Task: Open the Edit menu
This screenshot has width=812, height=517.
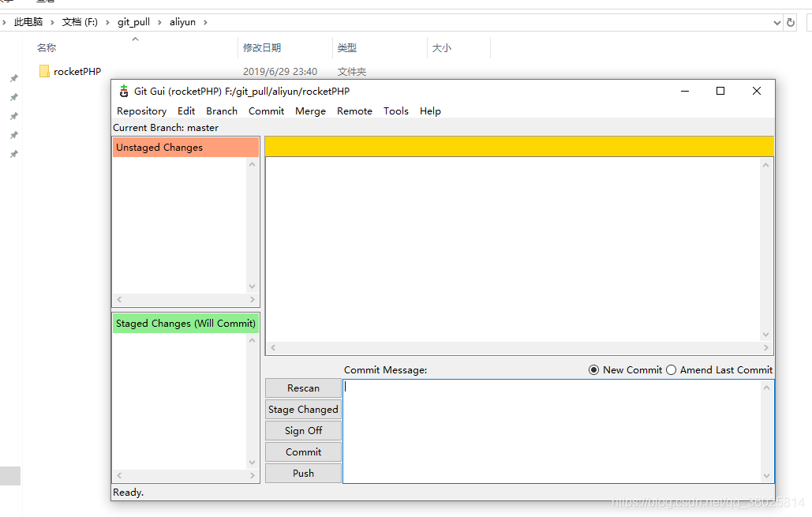Action: [x=186, y=111]
